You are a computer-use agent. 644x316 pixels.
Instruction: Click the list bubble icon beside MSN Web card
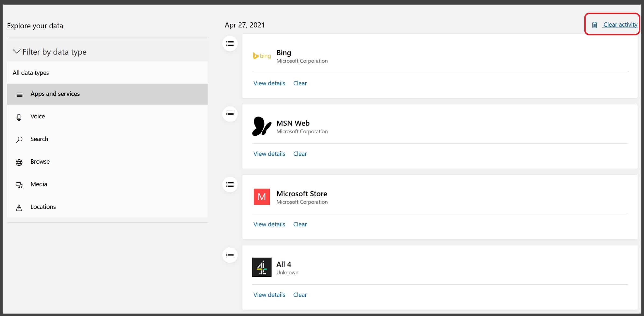[230, 114]
